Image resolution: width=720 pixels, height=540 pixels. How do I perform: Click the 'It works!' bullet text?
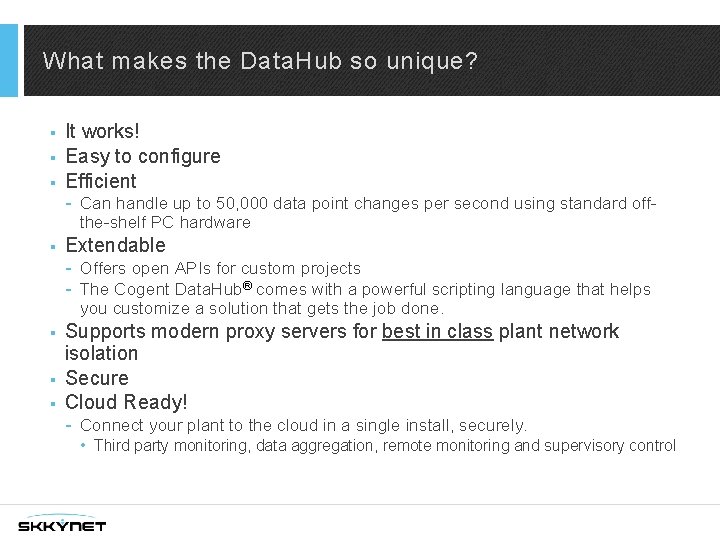click(x=102, y=131)
